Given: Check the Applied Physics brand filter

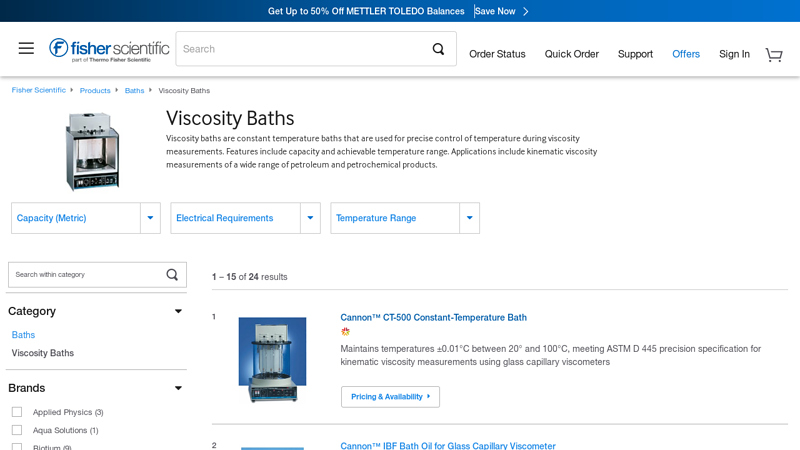Looking at the screenshot, I should 17,412.
